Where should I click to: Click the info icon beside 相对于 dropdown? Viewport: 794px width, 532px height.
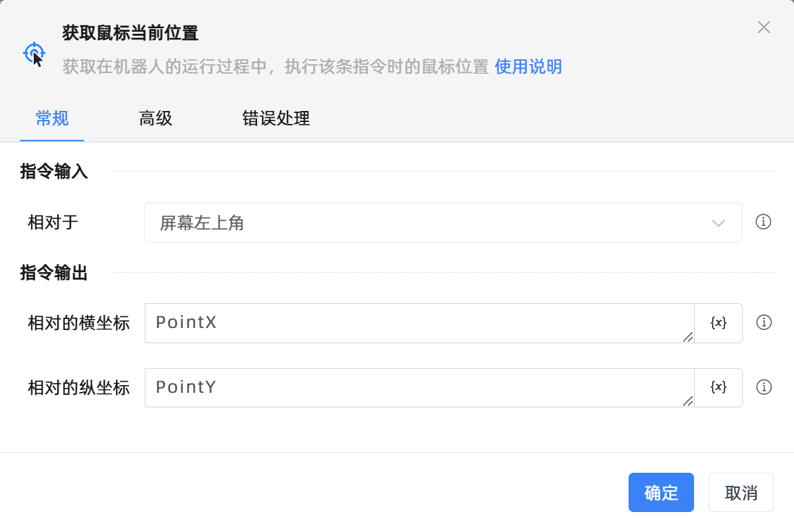point(764,223)
